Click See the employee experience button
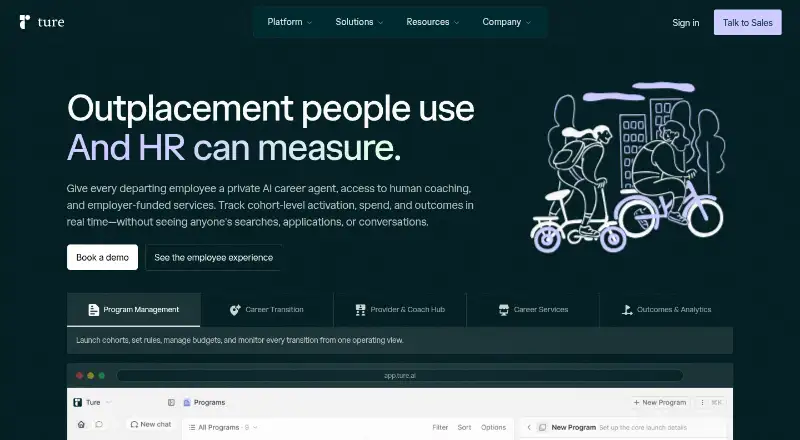This screenshot has width=800, height=440. click(x=214, y=257)
